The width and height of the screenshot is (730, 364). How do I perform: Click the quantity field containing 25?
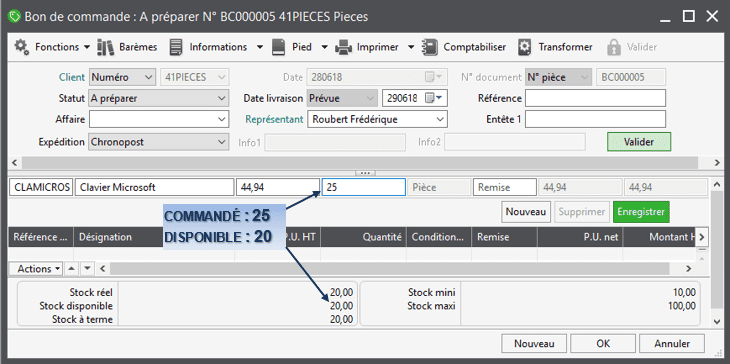tap(363, 188)
